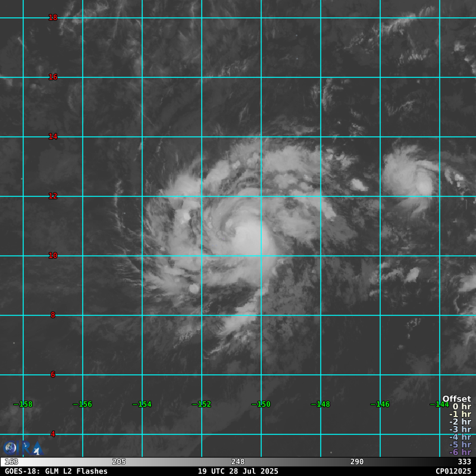Click the 290 value on the colorbar
Image resolution: width=476 pixels, height=476 pixels.
357,462
